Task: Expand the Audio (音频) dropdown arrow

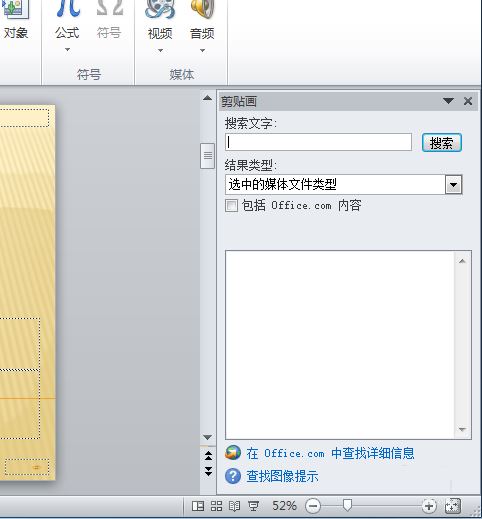Action: (x=202, y=51)
